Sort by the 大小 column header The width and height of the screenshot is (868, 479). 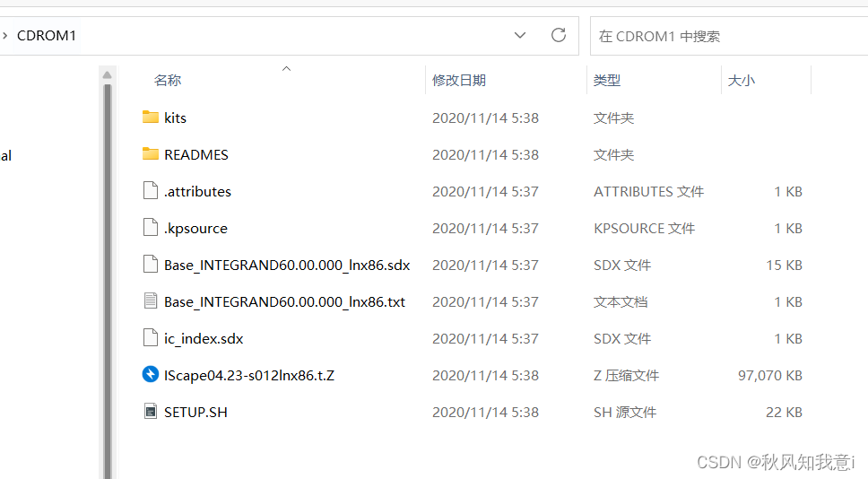(x=742, y=81)
